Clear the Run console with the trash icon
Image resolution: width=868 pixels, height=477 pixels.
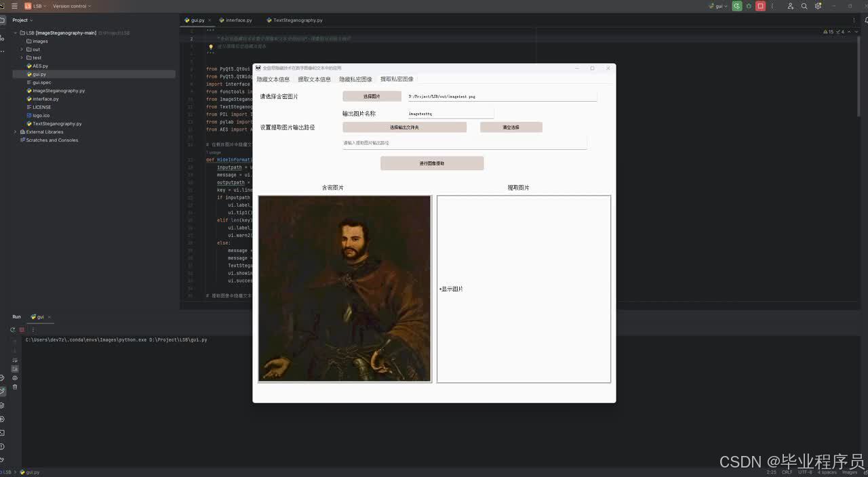[15, 388]
